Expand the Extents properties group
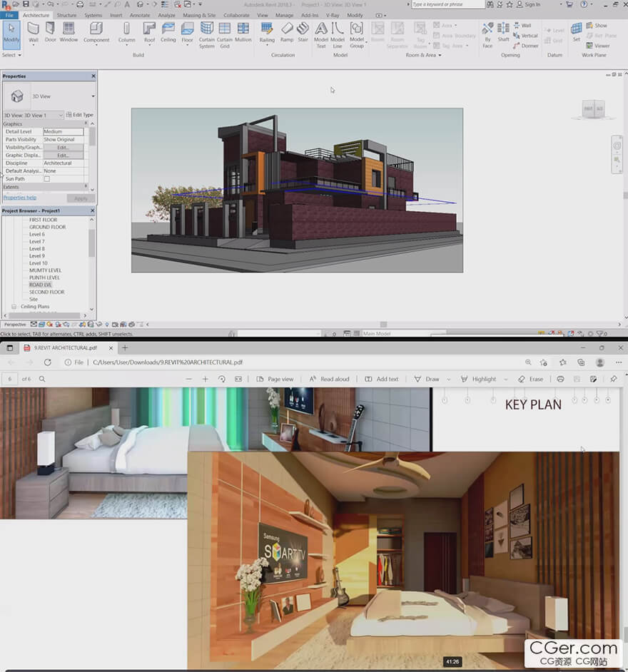Viewport: 628px width, 672px height. tap(86, 186)
